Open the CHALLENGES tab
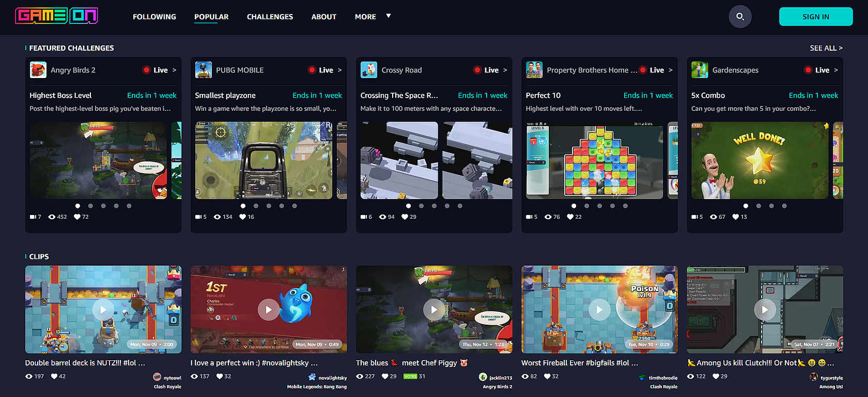This screenshot has height=397, width=868. 270,17
